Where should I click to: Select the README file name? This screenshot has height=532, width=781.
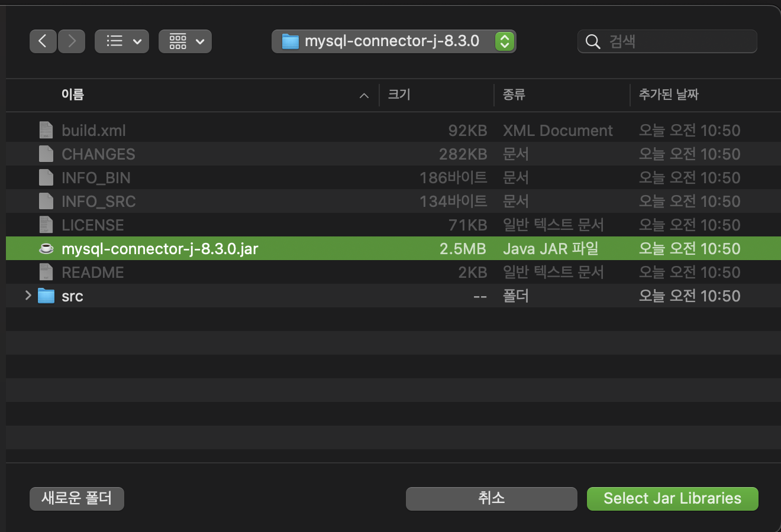93,272
